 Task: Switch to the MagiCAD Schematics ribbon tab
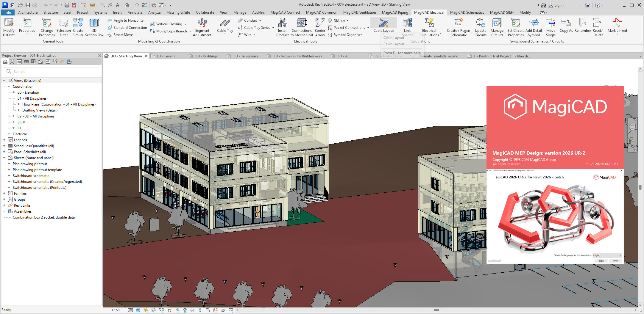[467, 12]
